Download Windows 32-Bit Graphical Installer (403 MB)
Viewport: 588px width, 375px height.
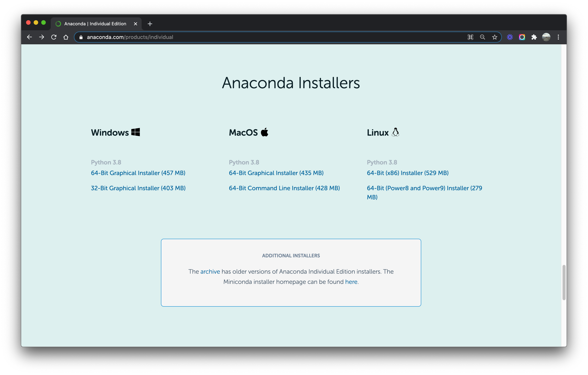(138, 188)
